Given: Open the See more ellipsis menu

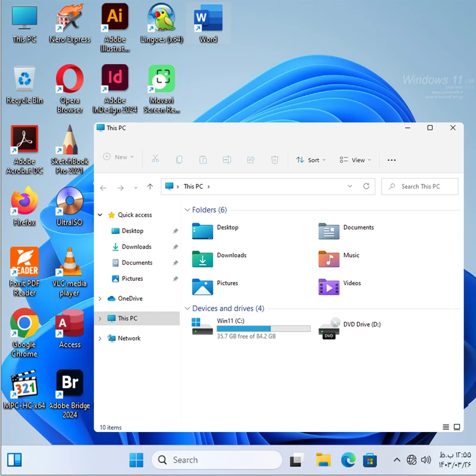Looking at the screenshot, I should pos(392,159).
